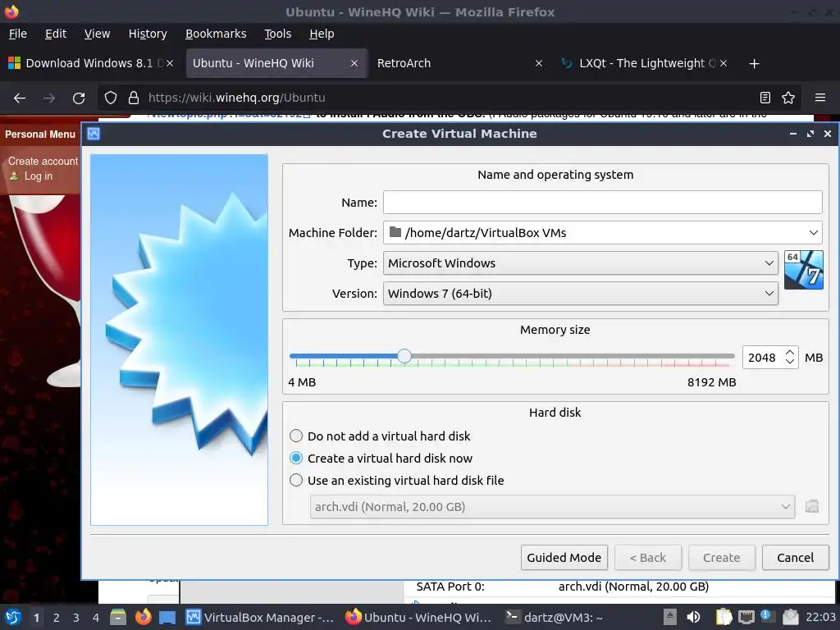The image size is (840, 630).
Task: Open the Firefox hamburger menu
Action: click(x=819, y=98)
